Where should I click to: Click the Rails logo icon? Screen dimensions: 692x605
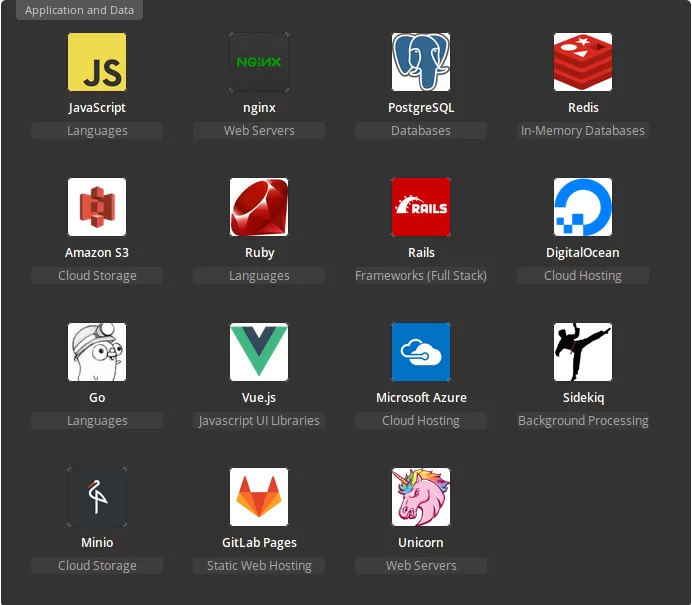click(421, 207)
